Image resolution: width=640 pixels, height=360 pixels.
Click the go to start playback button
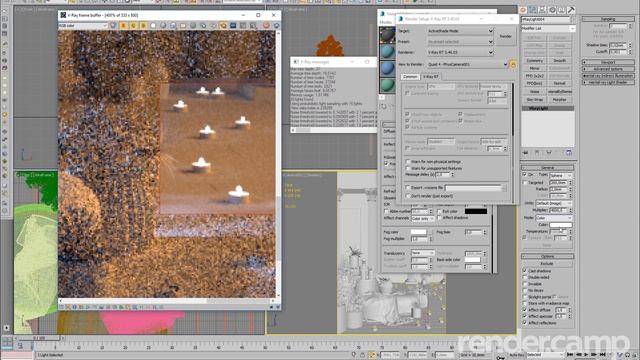[x=571, y=355]
